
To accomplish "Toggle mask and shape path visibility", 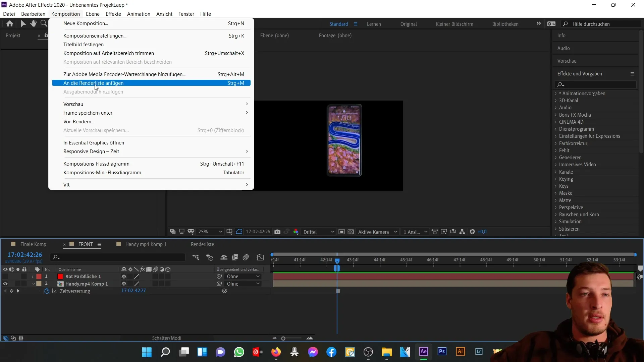I will [x=239, y=232].
